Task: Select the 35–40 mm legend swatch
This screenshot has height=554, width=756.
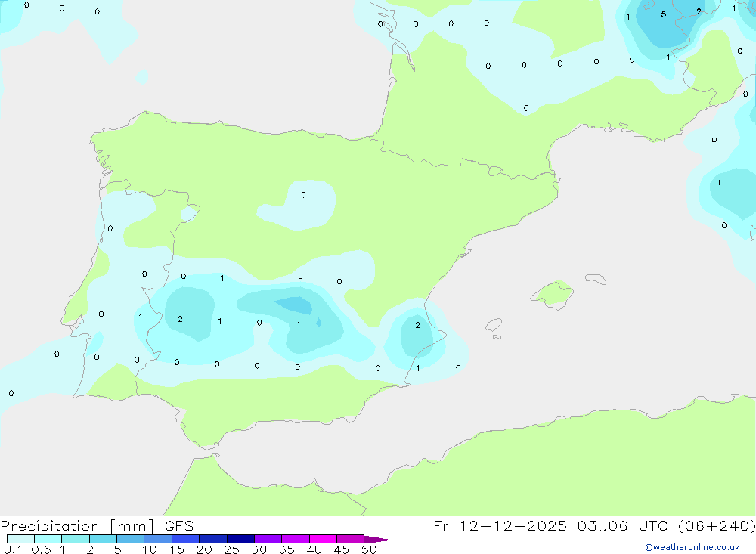Action: click(296, 539)
